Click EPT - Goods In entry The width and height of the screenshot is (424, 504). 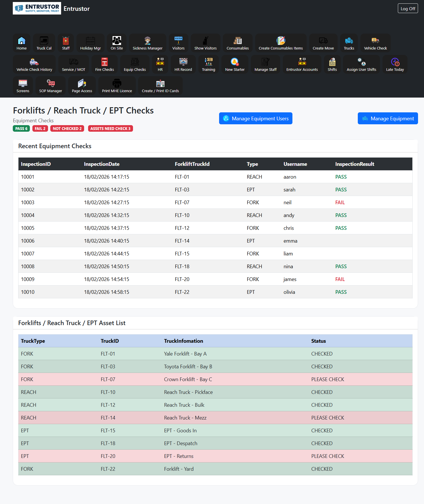click(180, 431)
